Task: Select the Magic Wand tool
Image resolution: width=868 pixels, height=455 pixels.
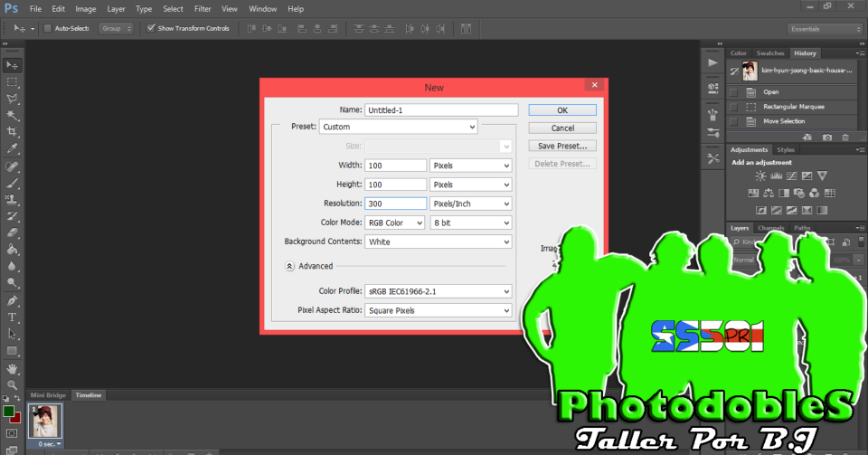Action: (12, 115)
